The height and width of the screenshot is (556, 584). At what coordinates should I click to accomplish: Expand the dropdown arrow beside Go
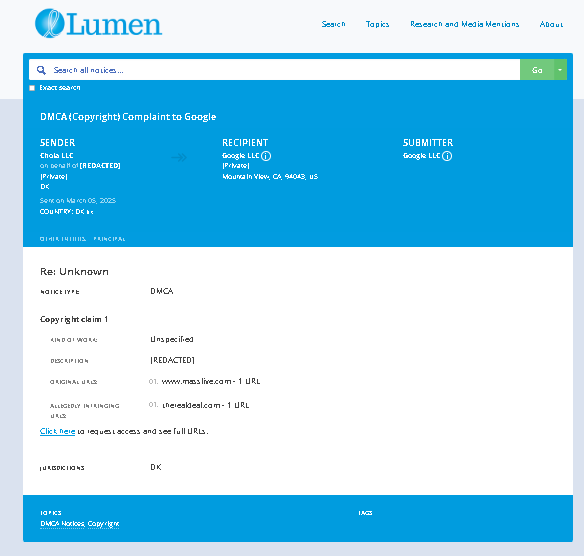560,70
